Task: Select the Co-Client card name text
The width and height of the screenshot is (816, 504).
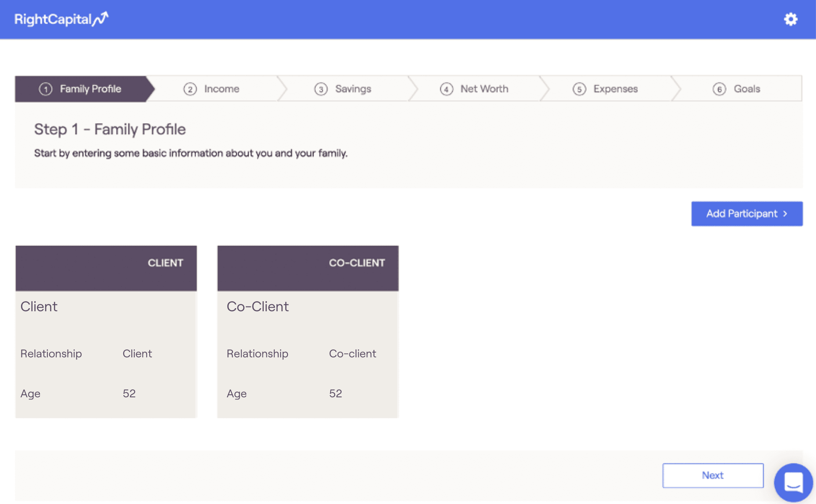Action: coord(258,306)
